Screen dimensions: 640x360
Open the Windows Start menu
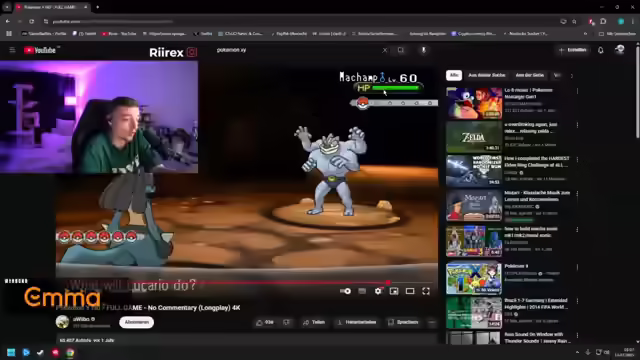tap(11, 352)
